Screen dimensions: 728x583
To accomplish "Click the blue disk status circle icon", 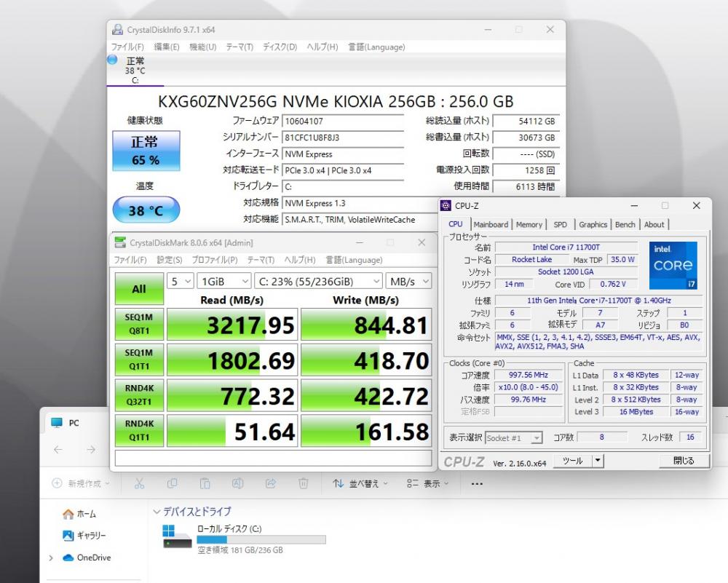I will pyautogui.click(x=112, y=60).
